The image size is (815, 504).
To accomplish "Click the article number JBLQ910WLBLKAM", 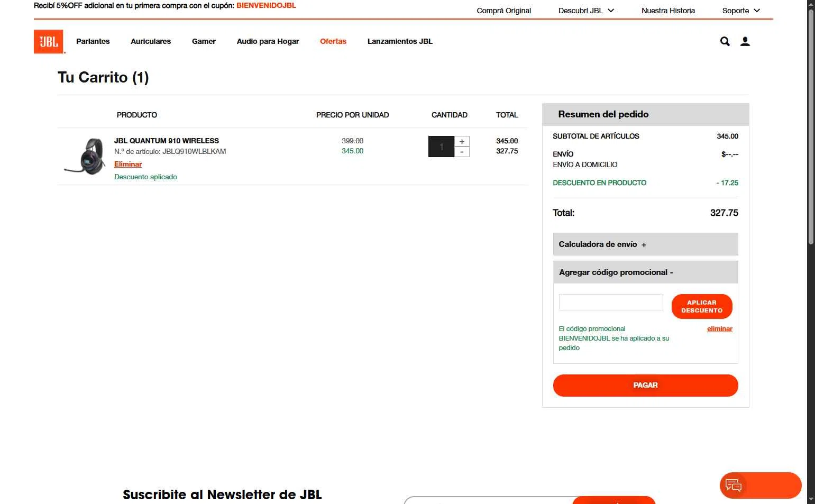I will pyautogui.click(x=194, y=152).
